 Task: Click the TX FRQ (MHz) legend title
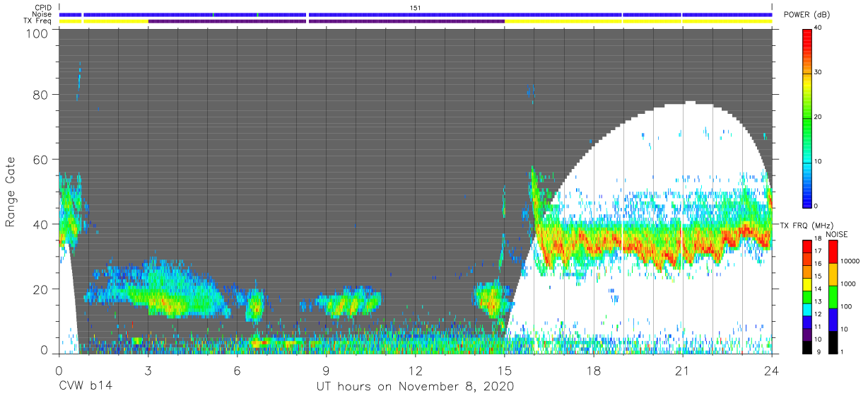click(x=806, y=225)
